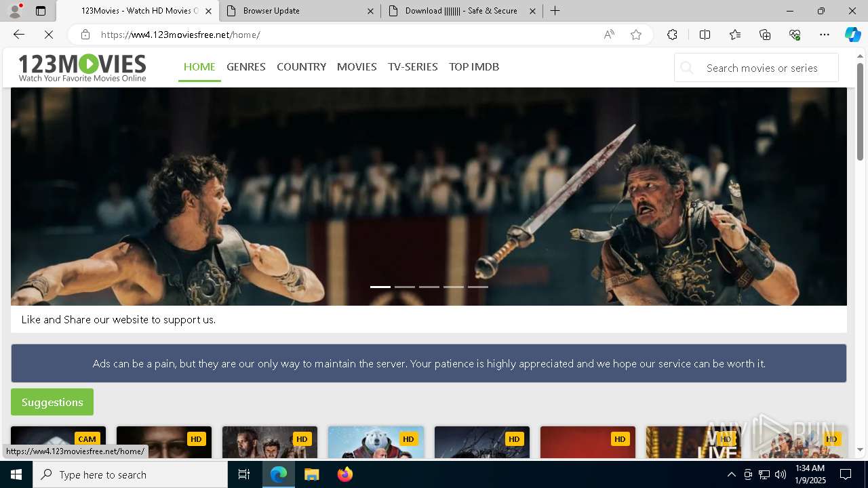Launch Firefox from taskbar
868x488 pixels.
click(x=345, y=474)
